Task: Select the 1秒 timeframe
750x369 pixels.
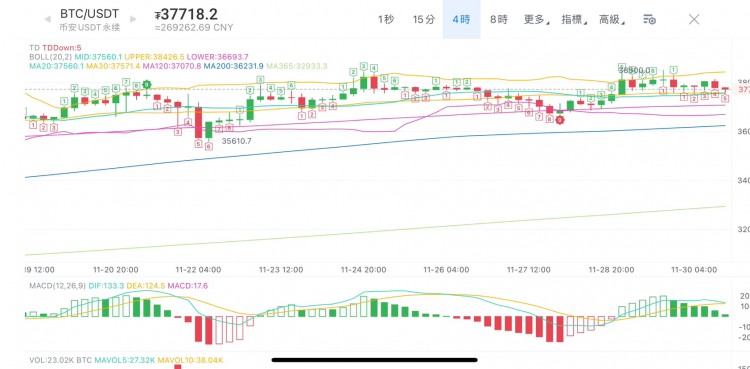Action: coord(386,20)
